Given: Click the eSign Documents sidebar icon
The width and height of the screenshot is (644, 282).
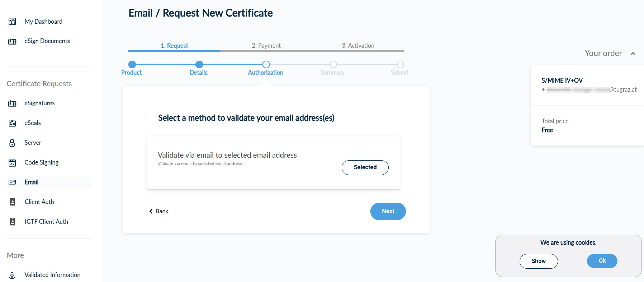Looking at the screenshot, I should [12, 41].
